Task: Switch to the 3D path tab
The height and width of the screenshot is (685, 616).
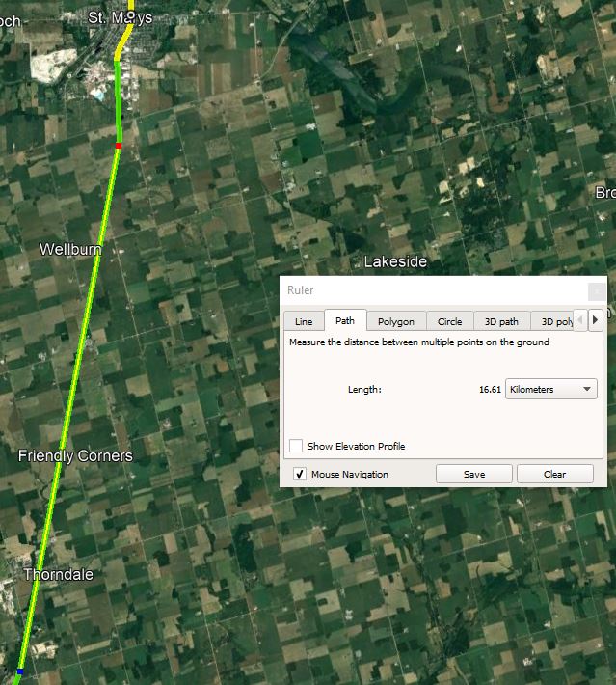Action: [x=501, y=321]
